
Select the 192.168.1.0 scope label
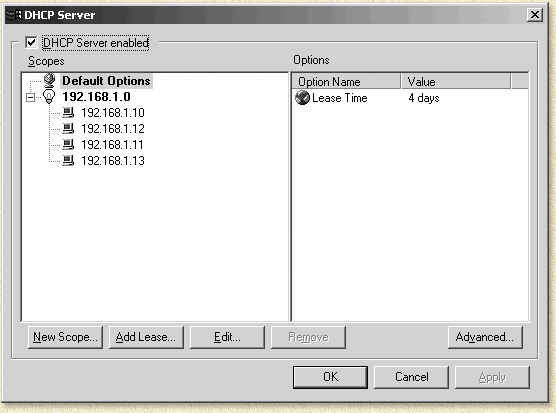[x=96, y=97]
